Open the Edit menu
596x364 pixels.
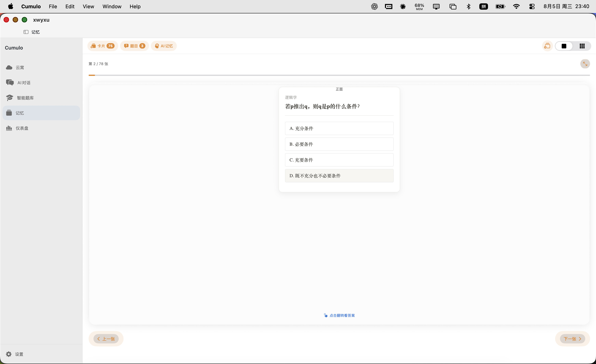click(70, 6)
